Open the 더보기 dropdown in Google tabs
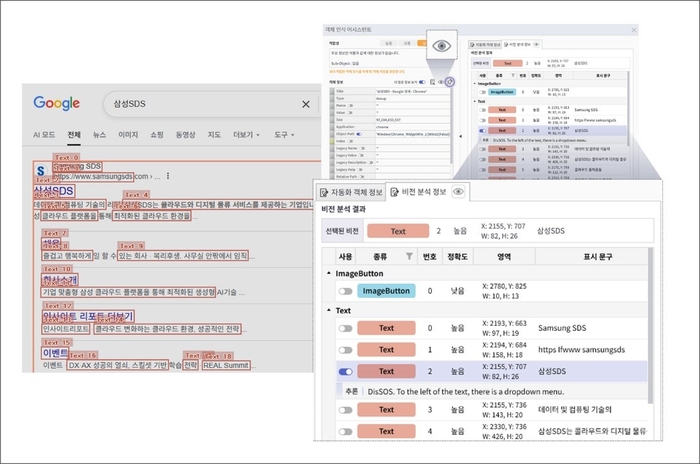This screenshot has width=700, height=464. coord(246,134)
